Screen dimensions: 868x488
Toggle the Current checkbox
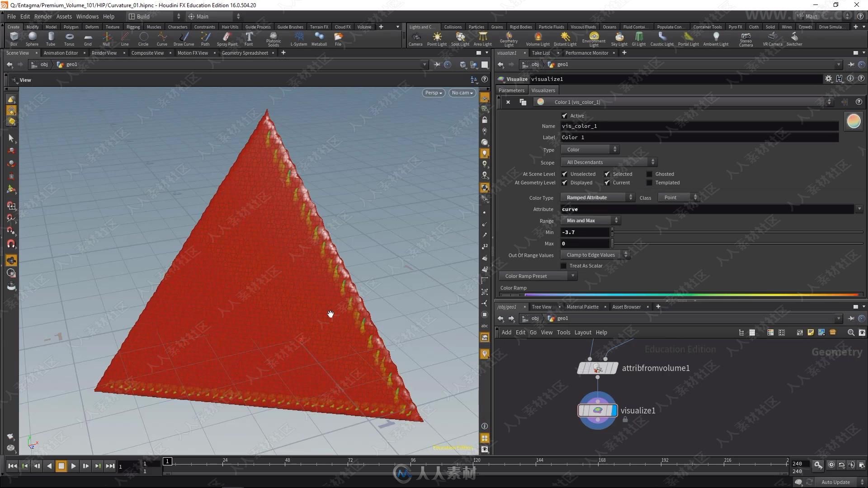coord(607,183)
